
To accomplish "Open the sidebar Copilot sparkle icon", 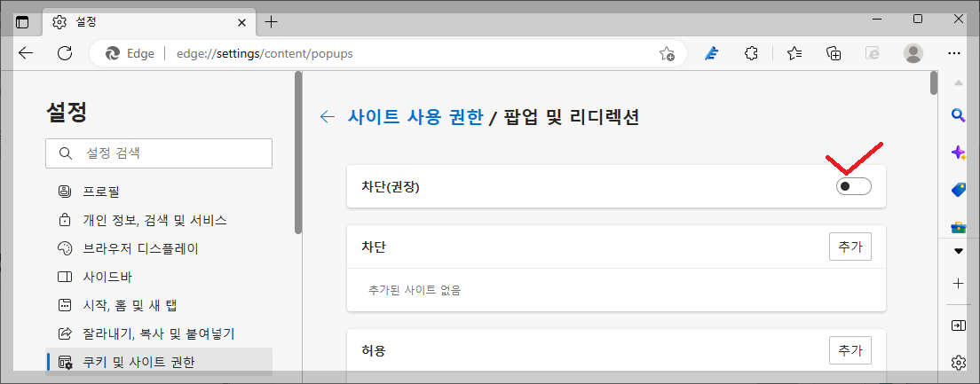I will pos(958,153).
